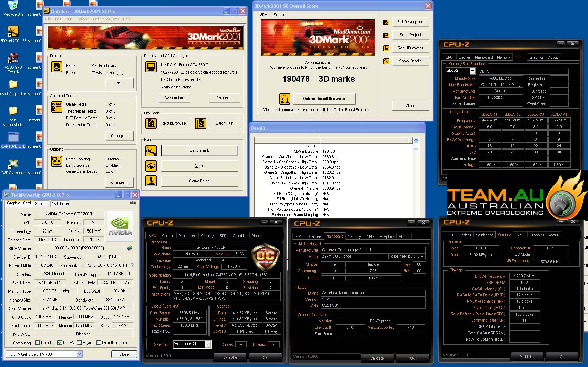Toggle the CUDA checkbox in GPU-Z

pyautogui.click(x=60, y=343)
